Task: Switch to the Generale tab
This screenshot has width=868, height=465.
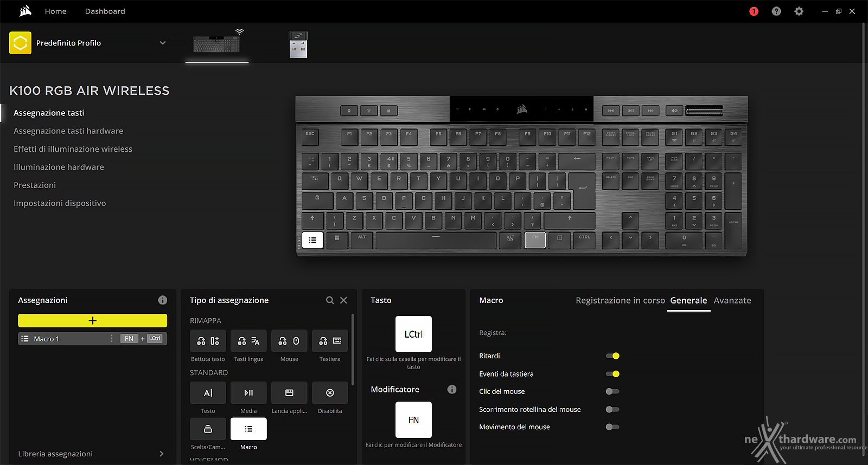Action: 688,300
